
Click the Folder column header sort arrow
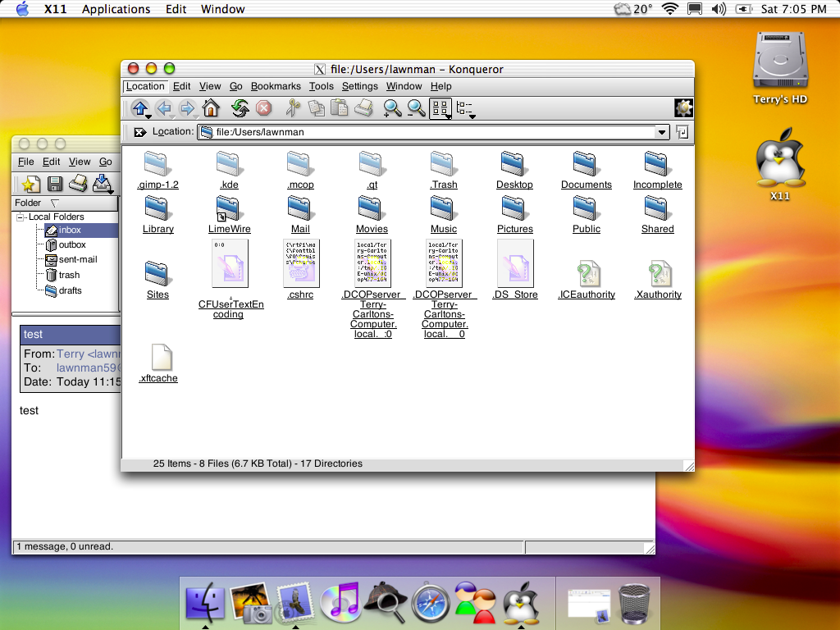[x=54, y=203]
